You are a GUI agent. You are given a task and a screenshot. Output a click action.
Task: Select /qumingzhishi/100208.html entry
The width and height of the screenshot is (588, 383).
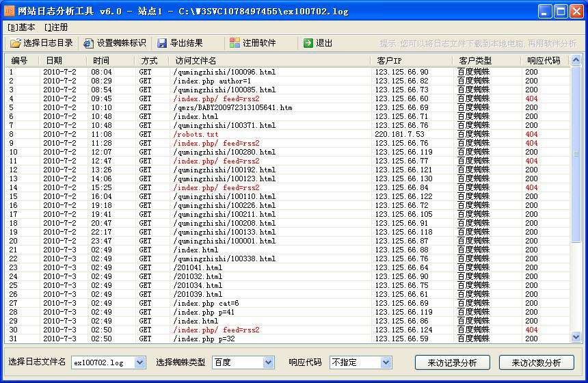224,223
